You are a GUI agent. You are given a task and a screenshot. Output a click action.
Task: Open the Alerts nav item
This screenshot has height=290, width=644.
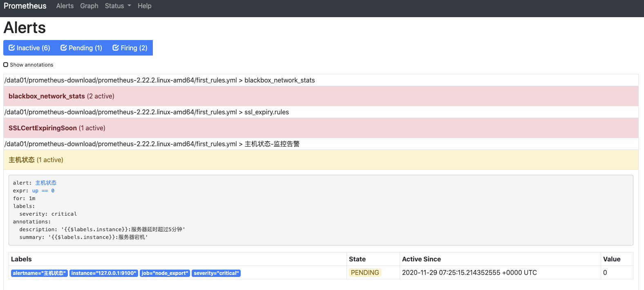[x=65, y=6]
